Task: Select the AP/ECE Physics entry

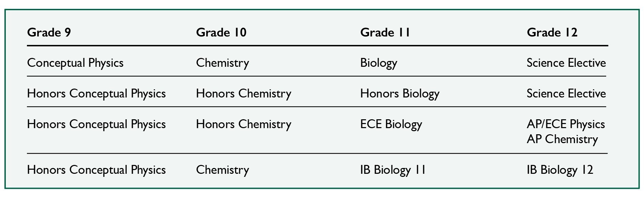Action: pyautogui.click(x=566, y=124)
